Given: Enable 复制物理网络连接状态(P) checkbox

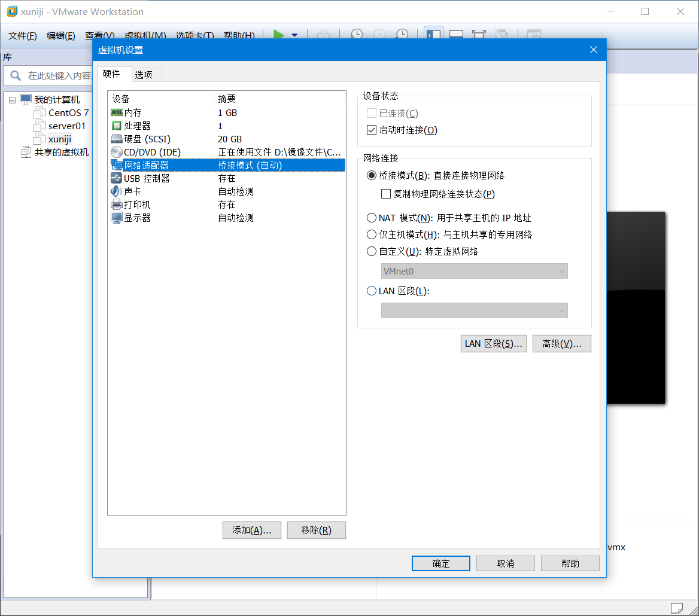Looking at the screenshot, I should click(x=386, y=194).
